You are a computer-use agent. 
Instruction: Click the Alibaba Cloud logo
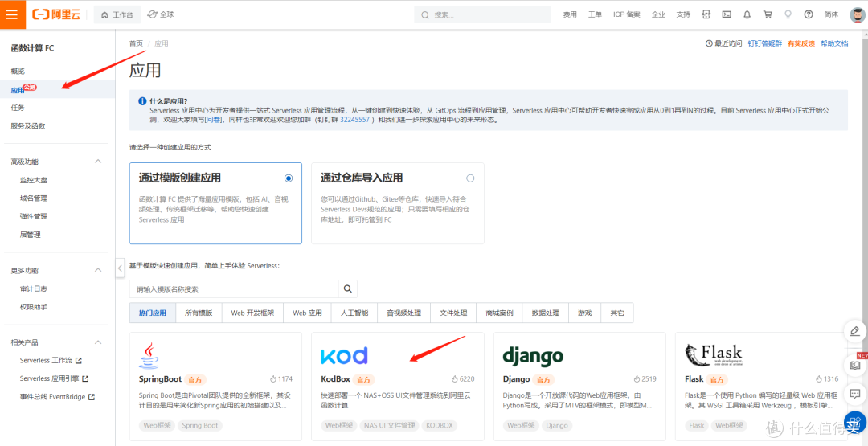(x=56, y=14)
